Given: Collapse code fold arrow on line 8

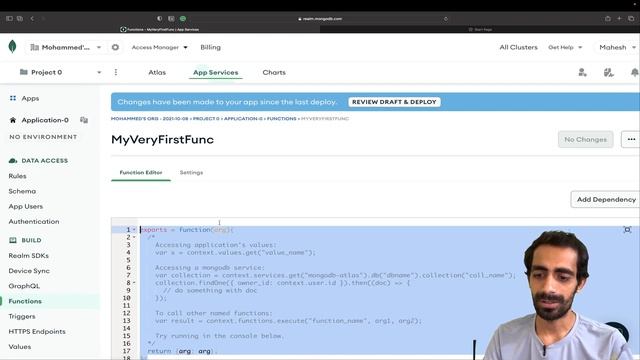Looking at the screenshot, I should click(134, 282).
